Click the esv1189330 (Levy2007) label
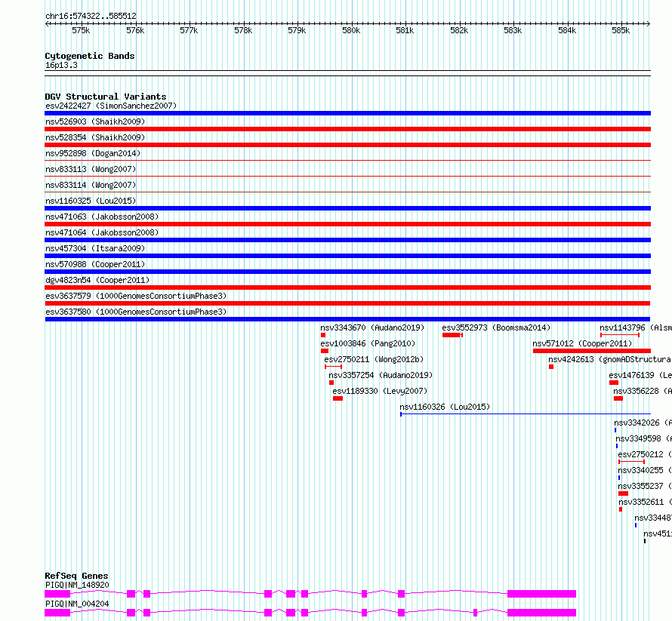 click(380, 391)
